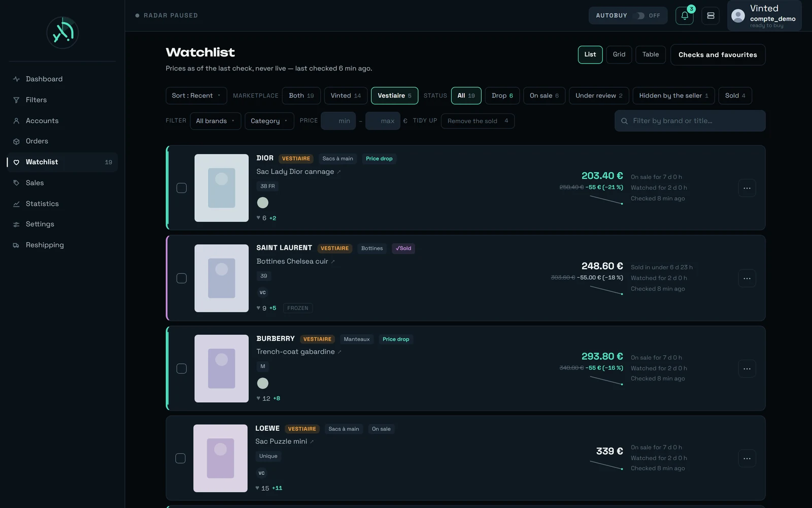The image size is (812, 508).
Task: Open the notifications bell
Action: pyautogui.click(x=684, y=16)
